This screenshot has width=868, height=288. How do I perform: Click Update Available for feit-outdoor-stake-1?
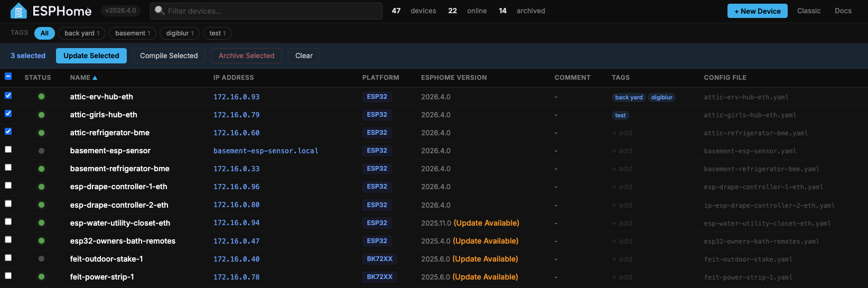click(486, 259)
